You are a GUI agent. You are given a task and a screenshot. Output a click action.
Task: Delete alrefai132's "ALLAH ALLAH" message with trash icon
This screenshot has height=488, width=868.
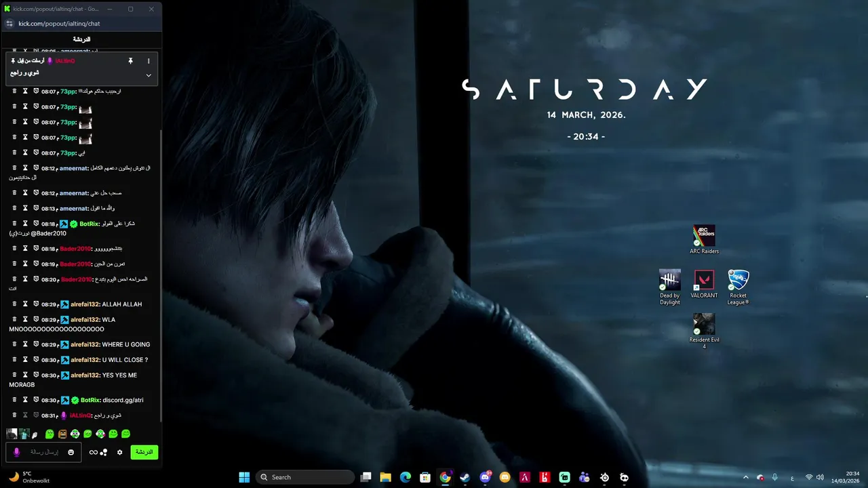14,304
